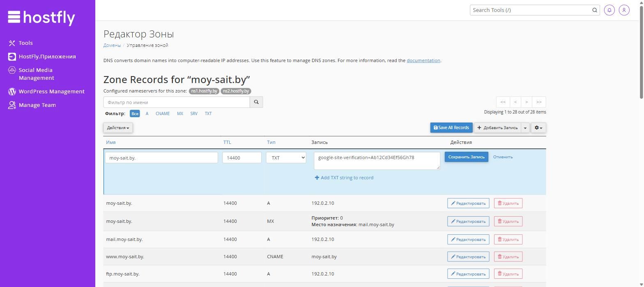This screenshot has width=644, height=287.
Task: Click the MX type cell in the table
Action: [270, 221]
